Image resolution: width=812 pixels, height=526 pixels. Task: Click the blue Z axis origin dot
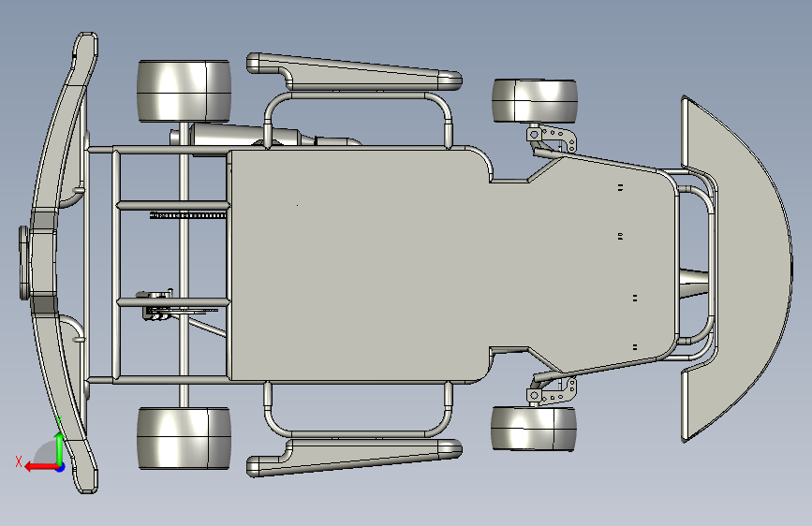pos(61,467)
